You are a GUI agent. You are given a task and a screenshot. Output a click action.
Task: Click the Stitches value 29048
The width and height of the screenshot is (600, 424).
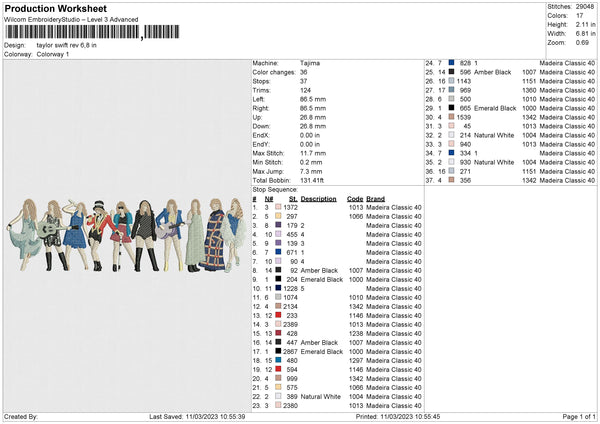tap(585, 7)
